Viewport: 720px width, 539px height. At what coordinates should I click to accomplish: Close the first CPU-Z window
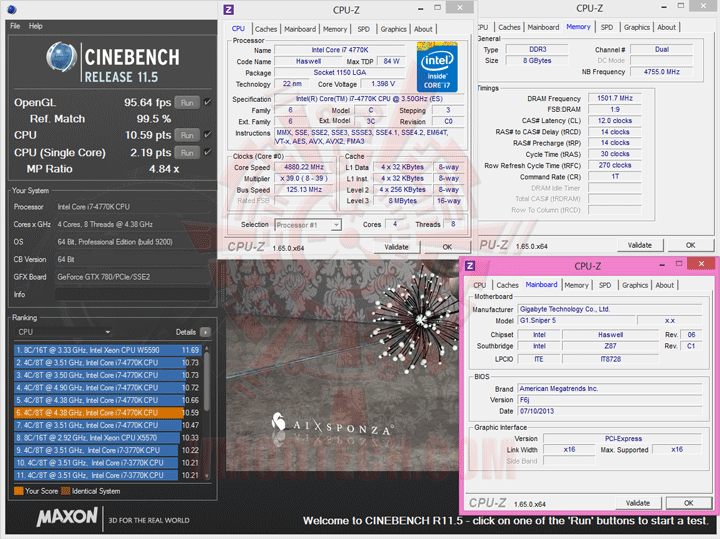coord(460,7)
